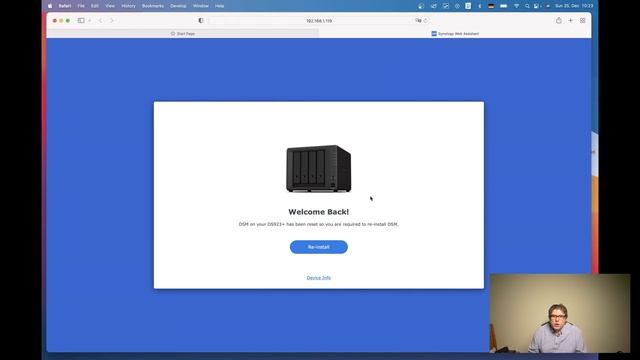
Task: Open the File menu
Action: 81,6
